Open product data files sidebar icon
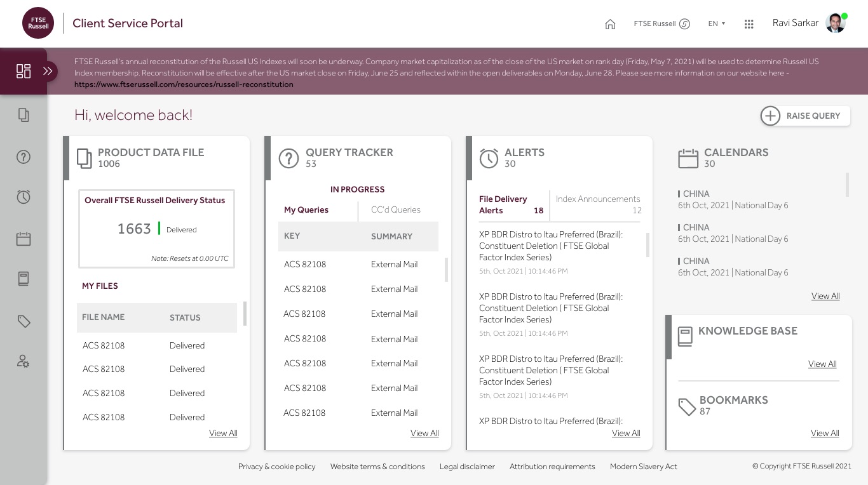The width and height of the screenshot is (868, 485). [24, 115]
